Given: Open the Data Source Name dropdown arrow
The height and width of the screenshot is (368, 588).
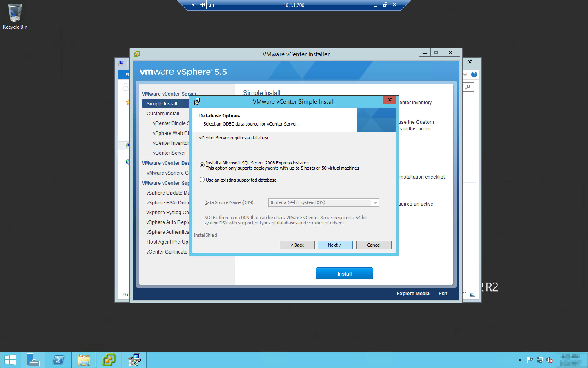Looking at the screenshot, I should (x=376, y=202).
